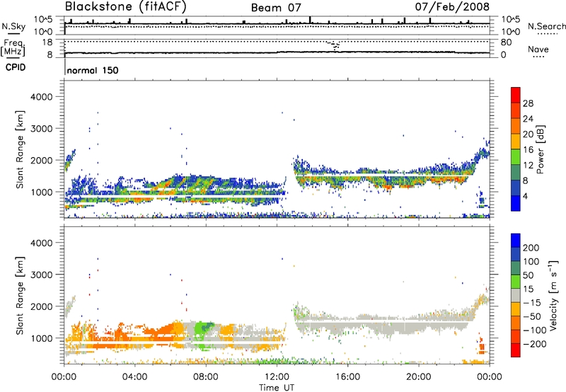Viewport: 566px width, 392px height.
Task: Select the power panel's "Slant Range [km]" label
Action: click(x=20, y=149)
